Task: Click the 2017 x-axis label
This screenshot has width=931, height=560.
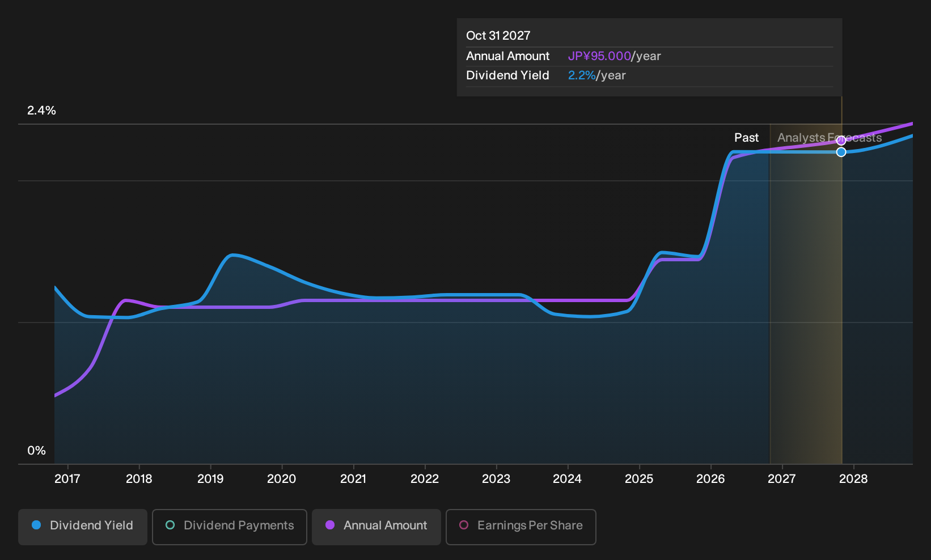Action: pyautogui.click(x=67, y=479)
